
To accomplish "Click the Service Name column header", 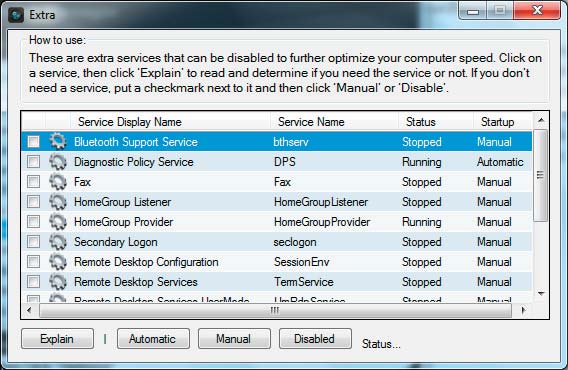I will (x=334, y=122).
